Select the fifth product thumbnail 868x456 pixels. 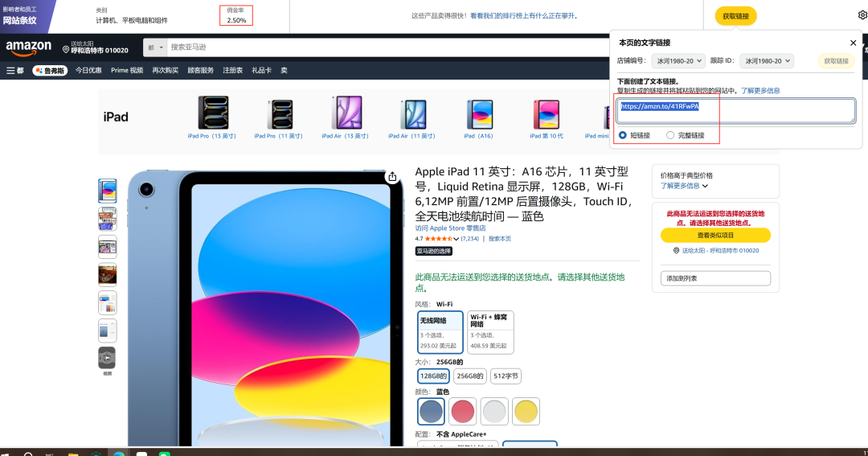[x=108, y=302]
